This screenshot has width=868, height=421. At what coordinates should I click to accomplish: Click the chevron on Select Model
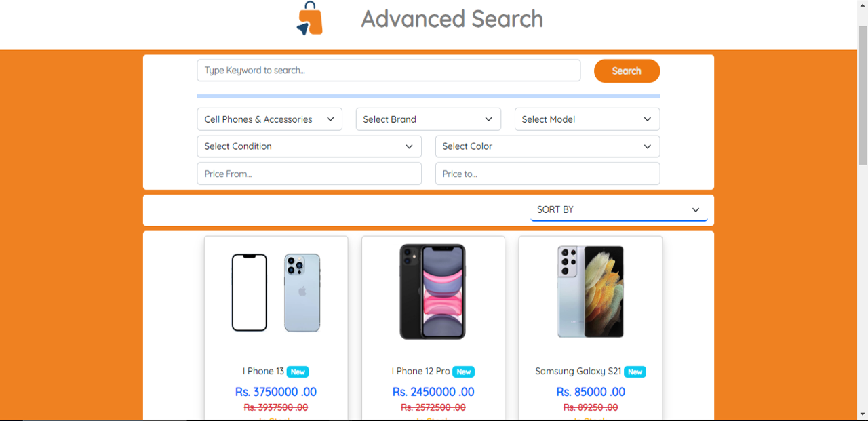click(x=646, y=119)
